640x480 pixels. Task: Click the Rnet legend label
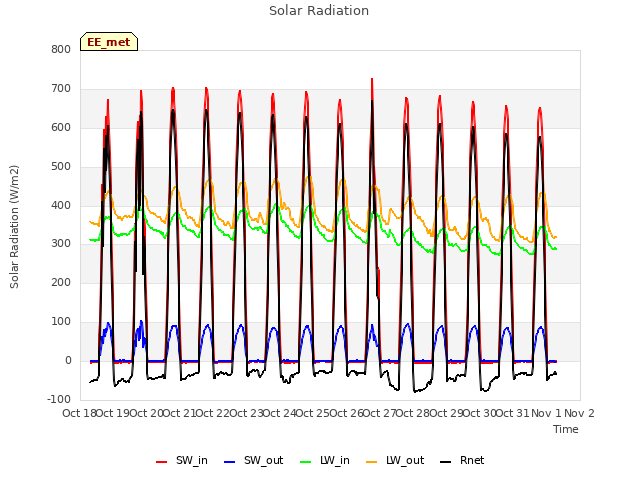(x=472, y=460)
